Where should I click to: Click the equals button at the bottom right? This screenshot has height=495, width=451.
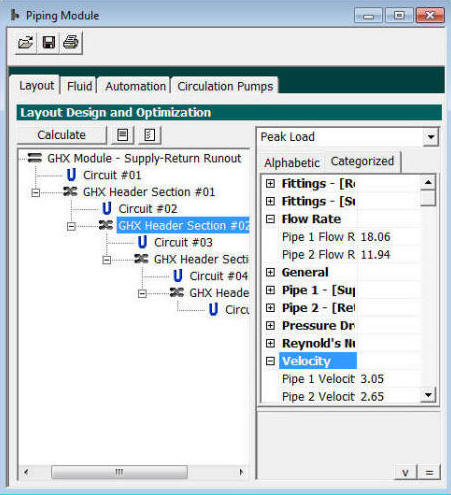tap(429, 472)
